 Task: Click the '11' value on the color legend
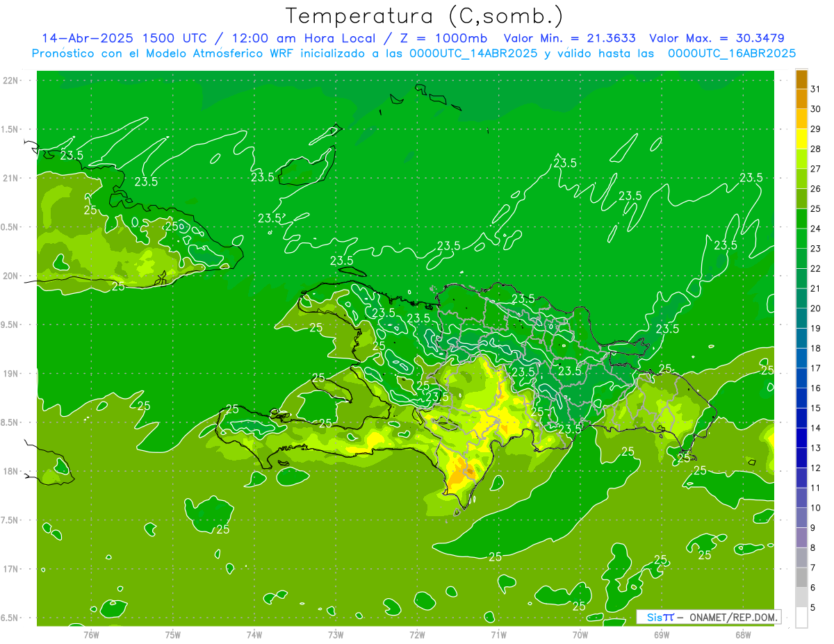click(815, 488)
